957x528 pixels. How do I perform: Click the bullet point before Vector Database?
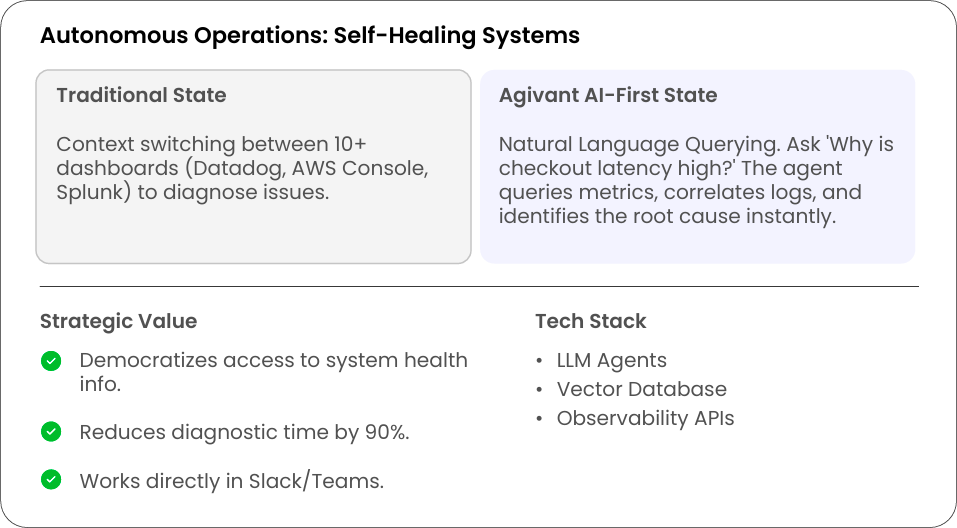[540, 390]
